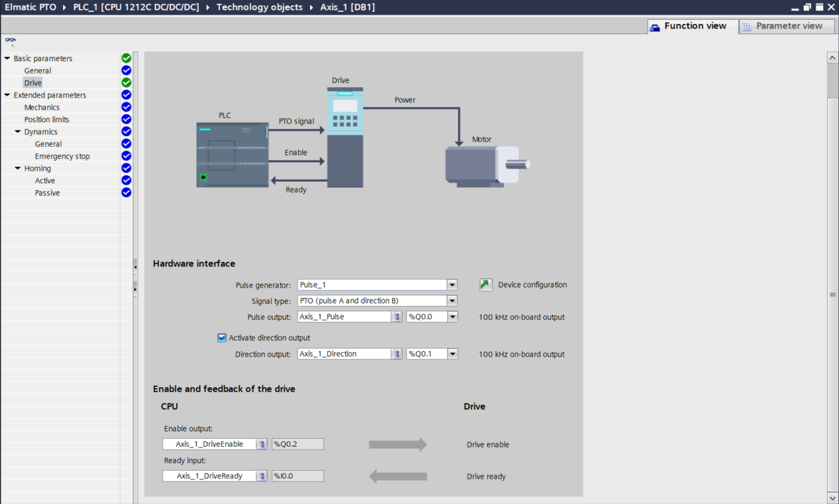The image size is (839, 504).
Task: Click the status icon next to Mechanics
Action: point(126,107)
